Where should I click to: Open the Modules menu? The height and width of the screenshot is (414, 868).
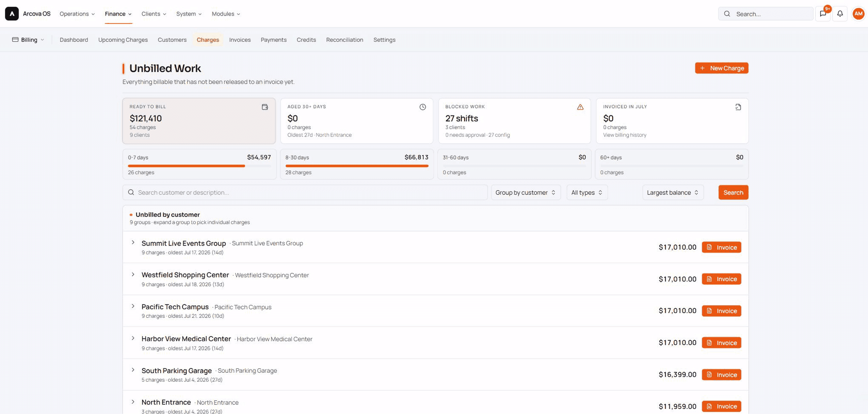pos(226,14)
